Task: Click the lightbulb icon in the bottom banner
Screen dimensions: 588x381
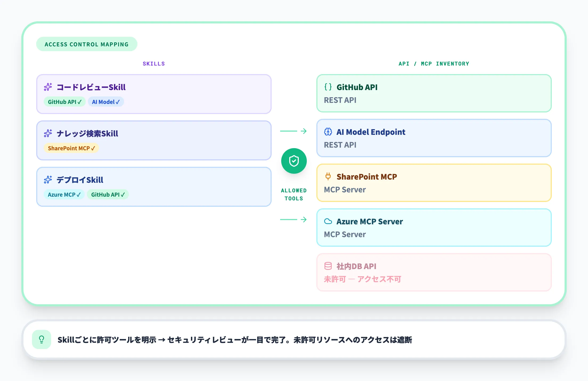Action: pos(41,339)
